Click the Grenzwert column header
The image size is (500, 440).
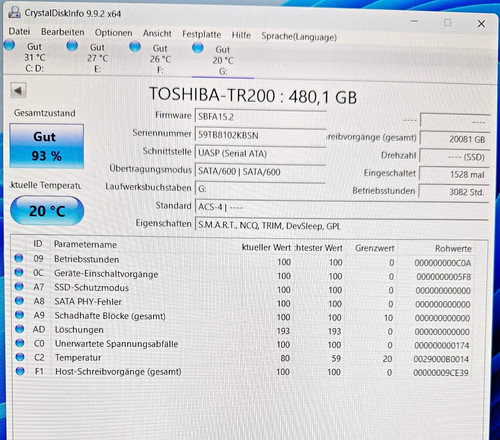click(x=375, y=248)
